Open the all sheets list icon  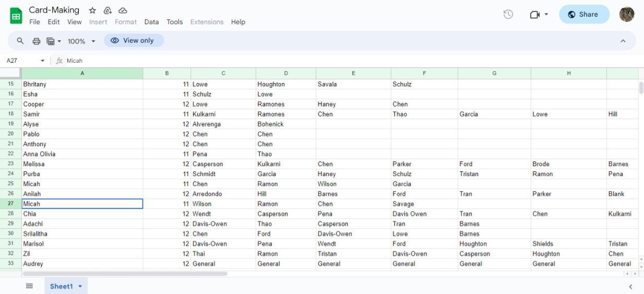(29, 286)
